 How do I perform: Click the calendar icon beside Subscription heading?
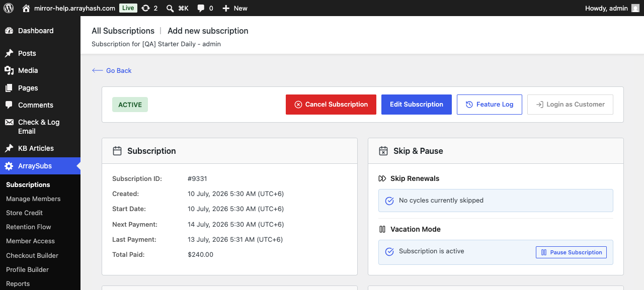(x=117, y=151)
